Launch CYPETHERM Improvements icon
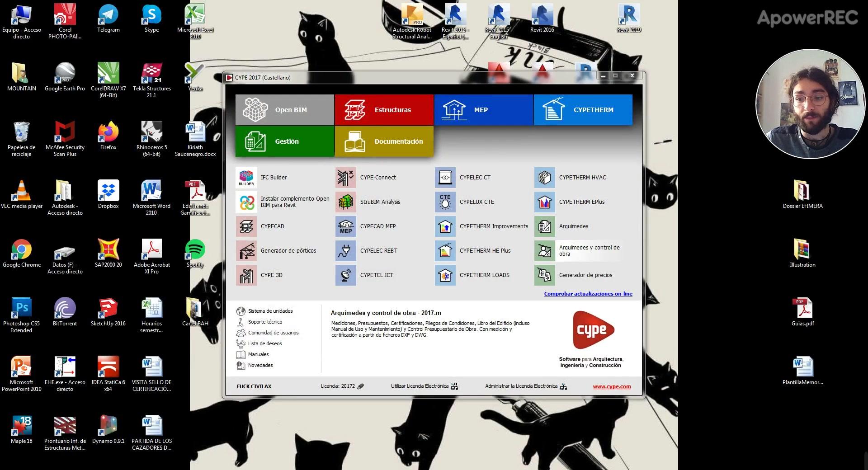 (445, 226)
